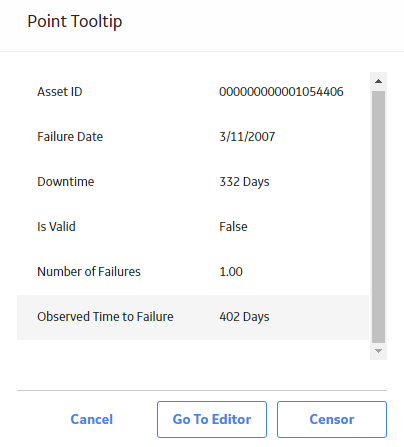This screenshot has height=447, width=404.
Task: Click the Is Valid value False
Action: (x=233, y=227)
